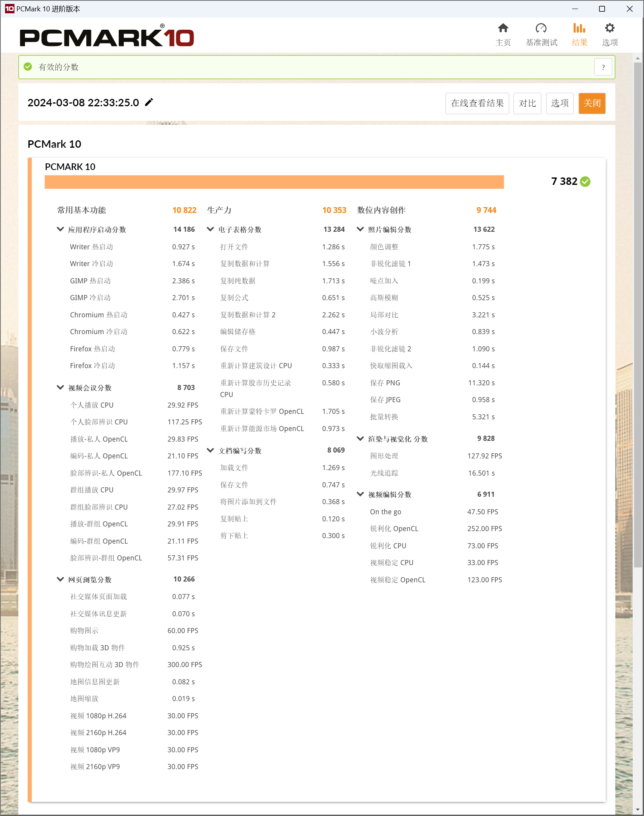
Task: Click 在线查看结果 button
Action: pyautogui.click(x=477, y=104)
